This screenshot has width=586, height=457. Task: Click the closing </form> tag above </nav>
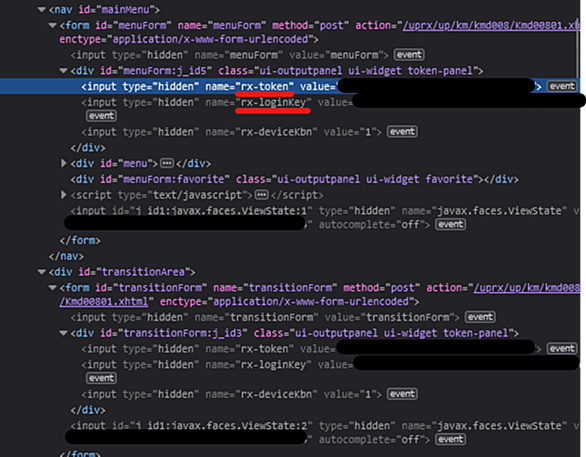coord(80,240)
